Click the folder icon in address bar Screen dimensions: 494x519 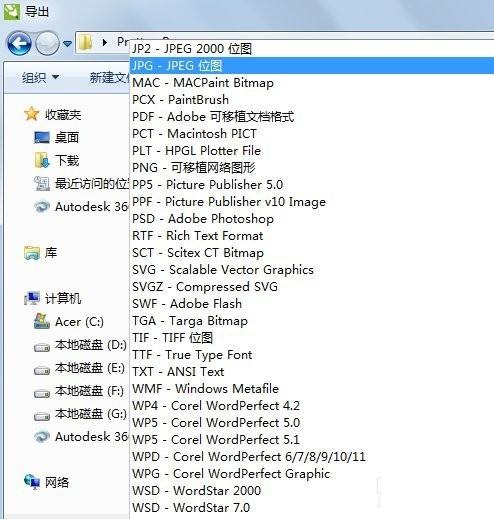click(85, 43)
